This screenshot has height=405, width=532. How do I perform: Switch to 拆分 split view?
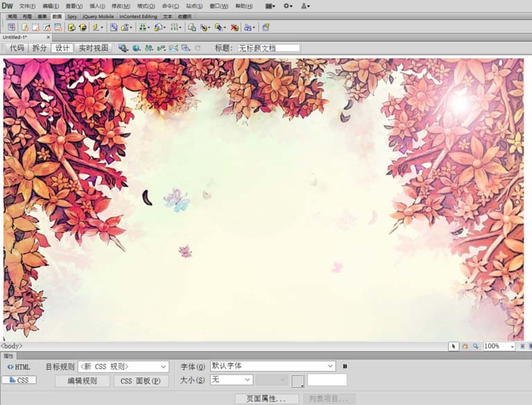coord(39,48)
